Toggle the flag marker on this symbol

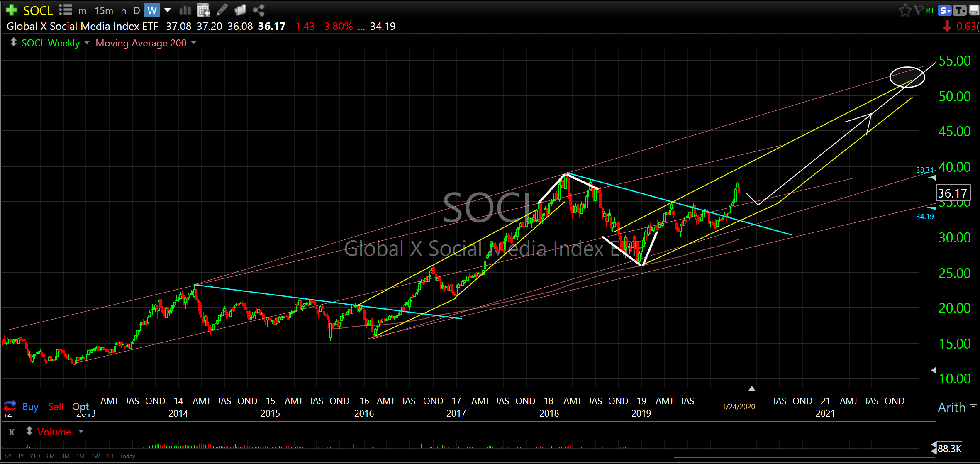[919, 10]
